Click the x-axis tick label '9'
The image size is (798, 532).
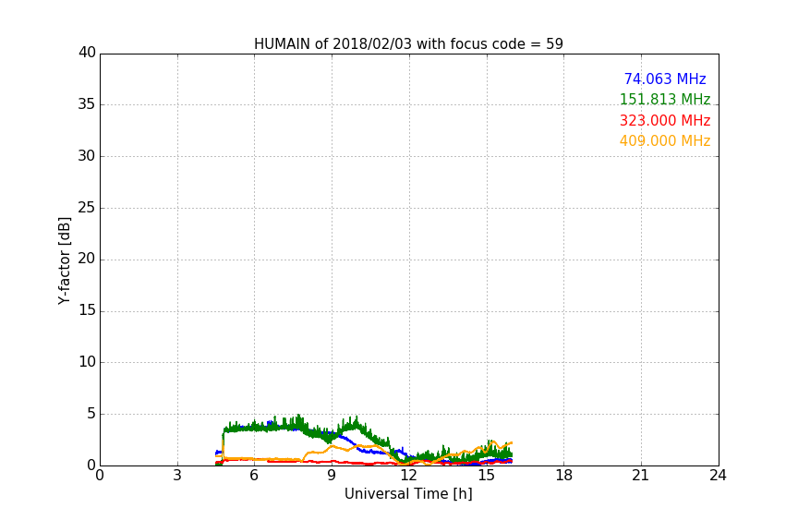[x=332, y=476]
